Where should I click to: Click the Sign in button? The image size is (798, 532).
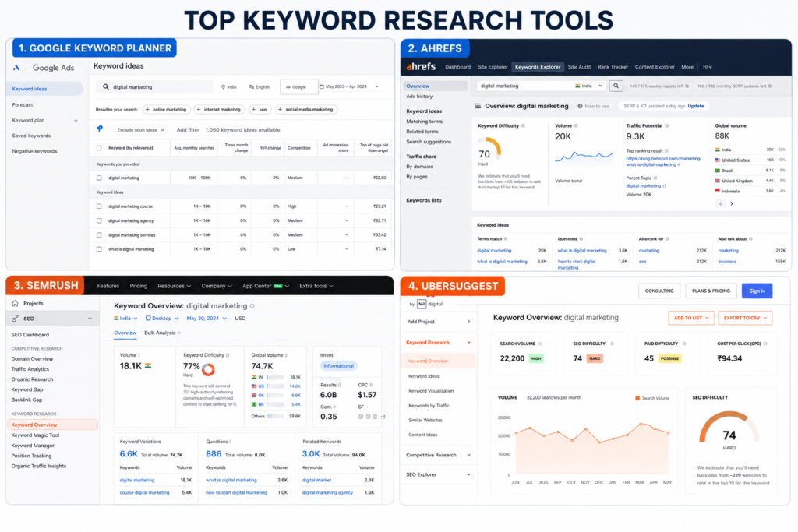757,291
